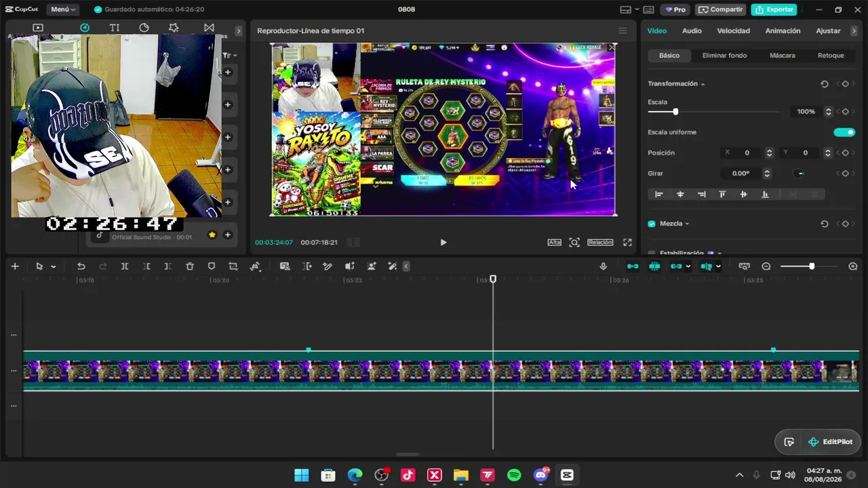
Task: Show more inspector tabs with right chevron
Action: pos(854,31)
